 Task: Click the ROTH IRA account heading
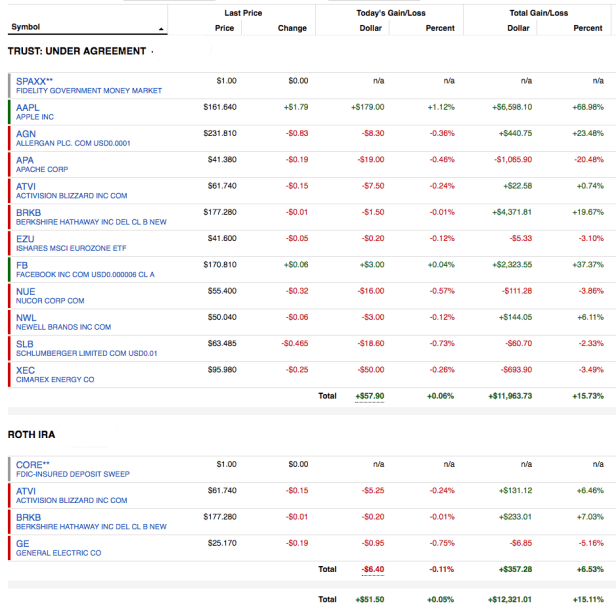pos(31,433)
